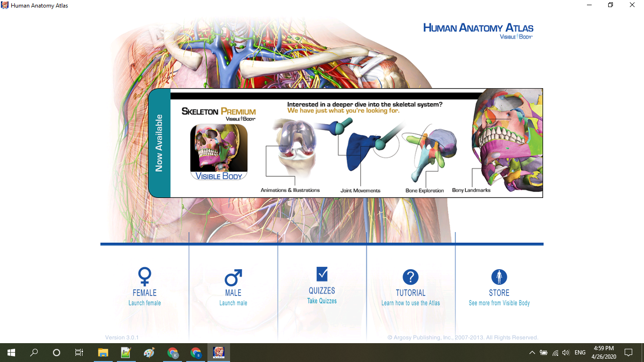This screenshot has height=362, width=644.
Task: Select Human Anatomy Atlas taskbar icon
Action: coord(219,353)
